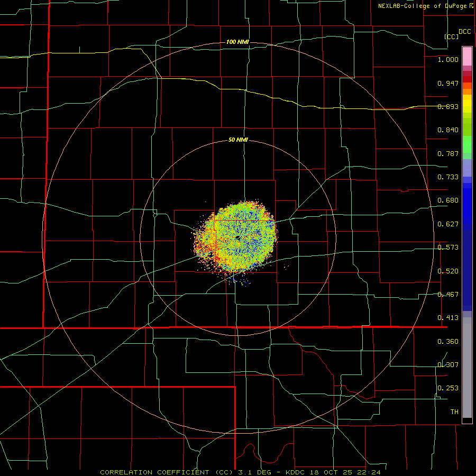476x476 pixels.
Task: Click the KDDC 18 OCT 25 22:24 timestamp
Action: point(333,472)
